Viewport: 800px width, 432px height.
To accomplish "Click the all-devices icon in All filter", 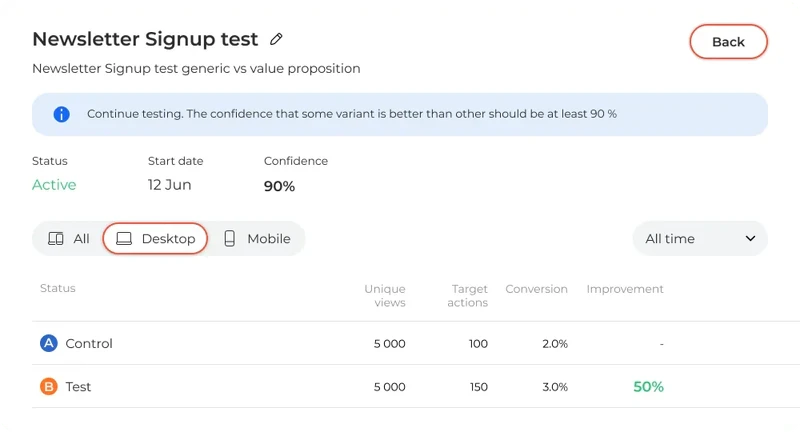I will point(56,239).
